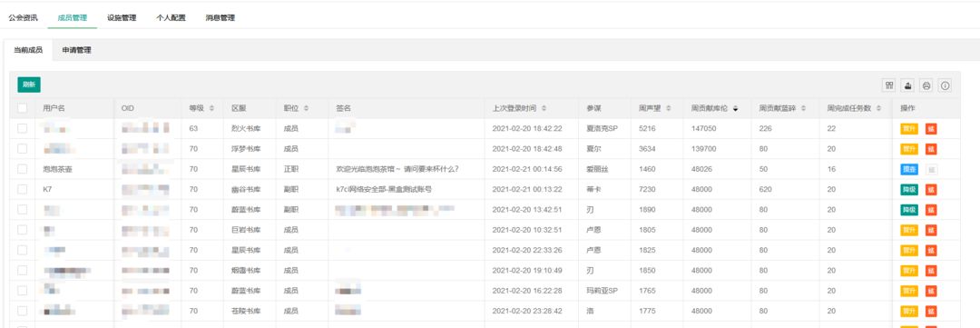Click the export table icon
Screen dimensions: 980x328
point(908,85)
